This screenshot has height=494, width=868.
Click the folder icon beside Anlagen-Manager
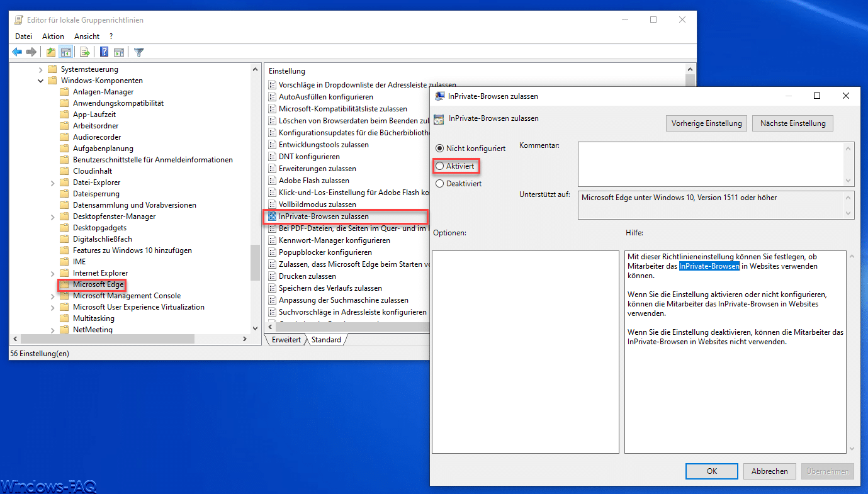pos(64,92)
